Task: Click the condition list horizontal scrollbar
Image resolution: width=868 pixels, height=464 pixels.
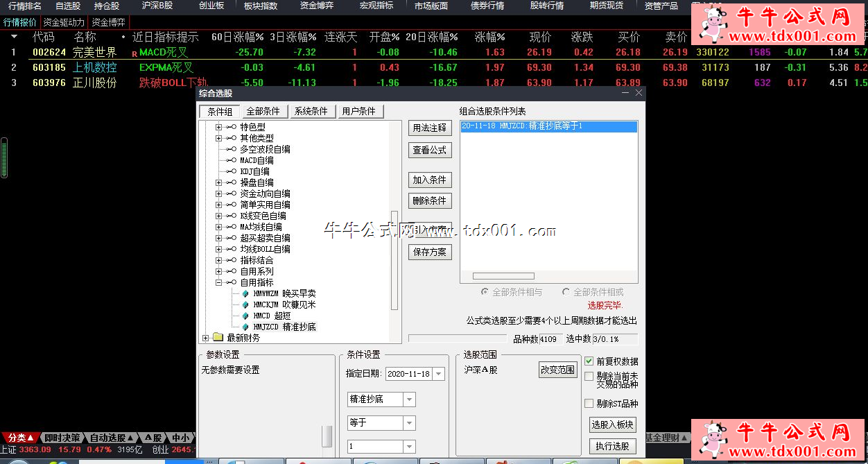Action: click(503, 276)
